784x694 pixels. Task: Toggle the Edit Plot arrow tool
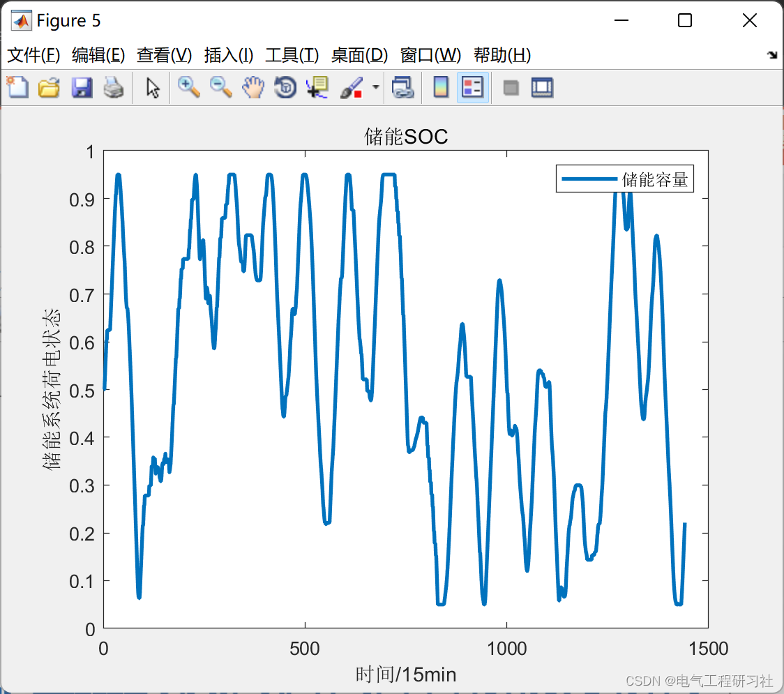click(x=153, y=87)
